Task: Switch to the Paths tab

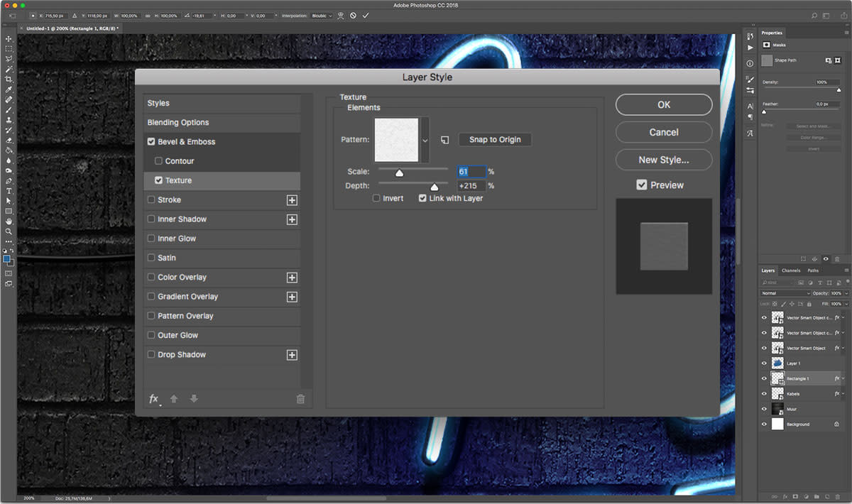Action: click(813, 270)
